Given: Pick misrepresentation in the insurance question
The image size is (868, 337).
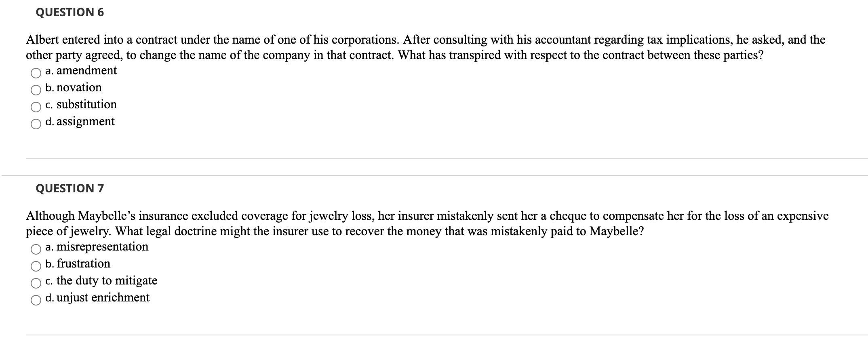Looking at the screenshot, I should 36,249.
